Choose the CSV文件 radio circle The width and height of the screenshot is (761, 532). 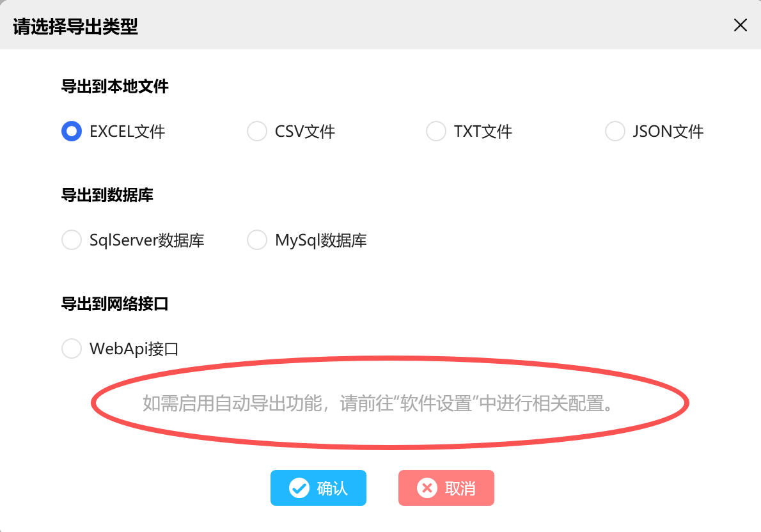pyautogui.click(x=256, y=131)
